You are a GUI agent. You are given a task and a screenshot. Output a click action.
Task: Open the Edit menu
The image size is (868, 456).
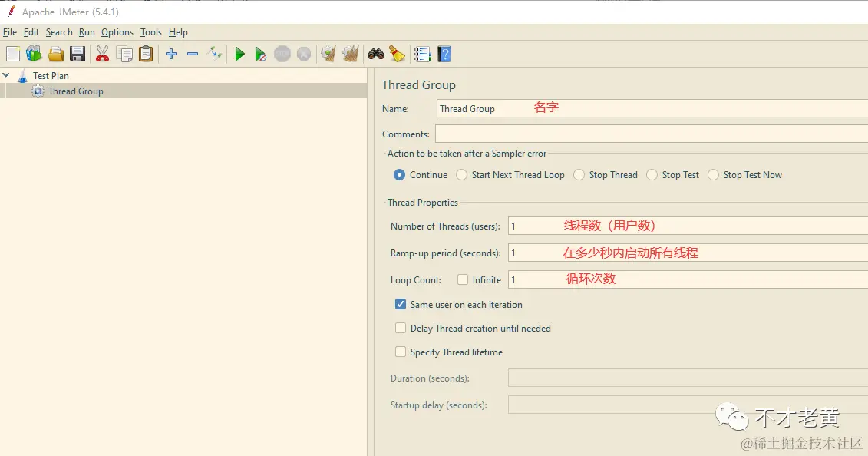[x=31, y=32]
